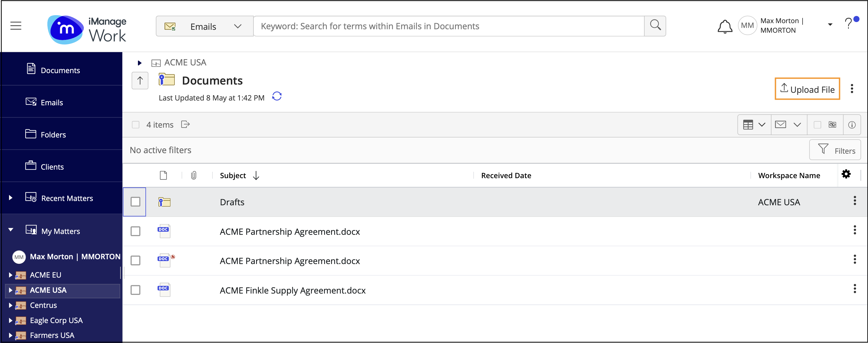Screen dimensions: 868x343
Task: Expand the Recent Matters tree
Action: (10, 198)
